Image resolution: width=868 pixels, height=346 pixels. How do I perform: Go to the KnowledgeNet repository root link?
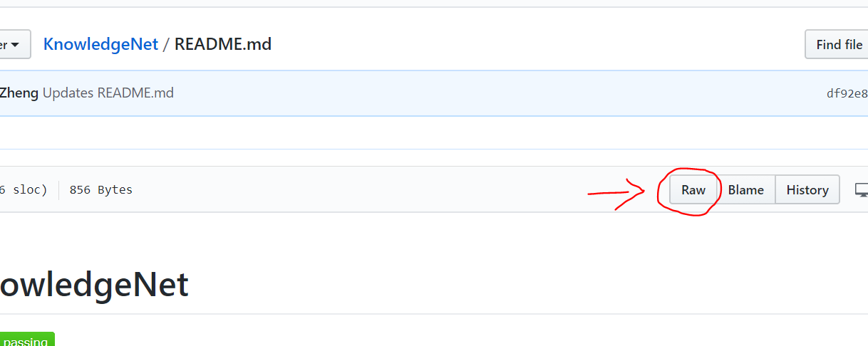(x=100, y=44)
